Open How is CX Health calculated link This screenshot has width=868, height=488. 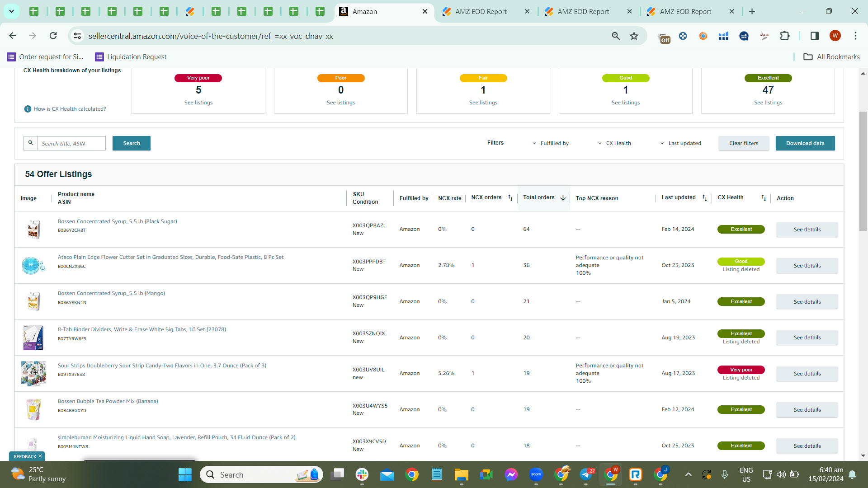70,109
